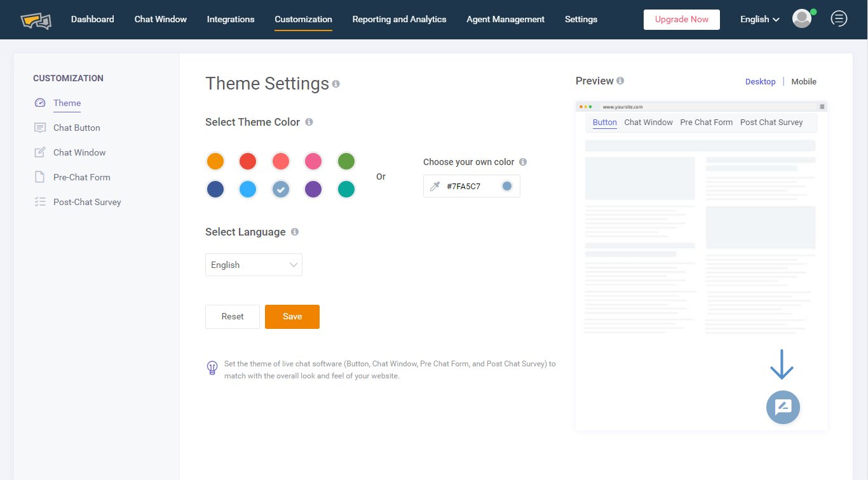Viewport: 868px width, 480px height.
Task: Open Chat Window in the sidebar
Action: click(x=79, y=152)
